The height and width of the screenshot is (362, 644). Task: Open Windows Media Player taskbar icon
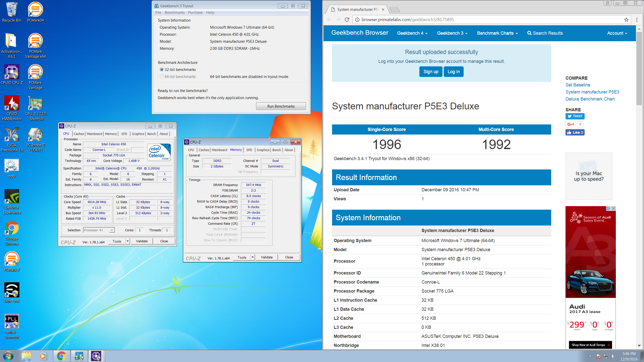(43, 356)
